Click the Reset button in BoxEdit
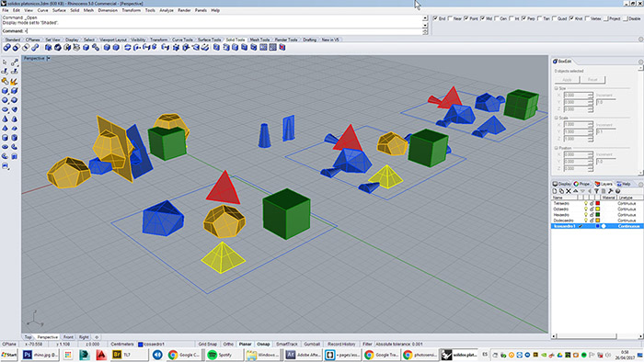Image resolution: width=644 pixels, height=362 pixels. click(x=592, y=80)
